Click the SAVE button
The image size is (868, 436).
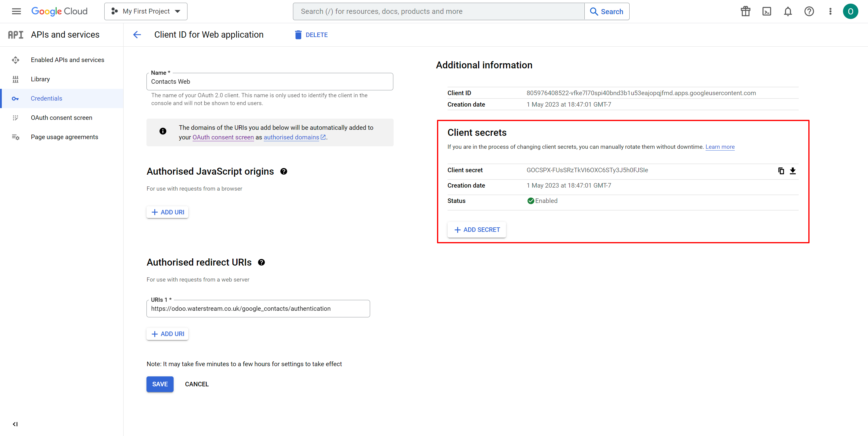tap(160, 384)
